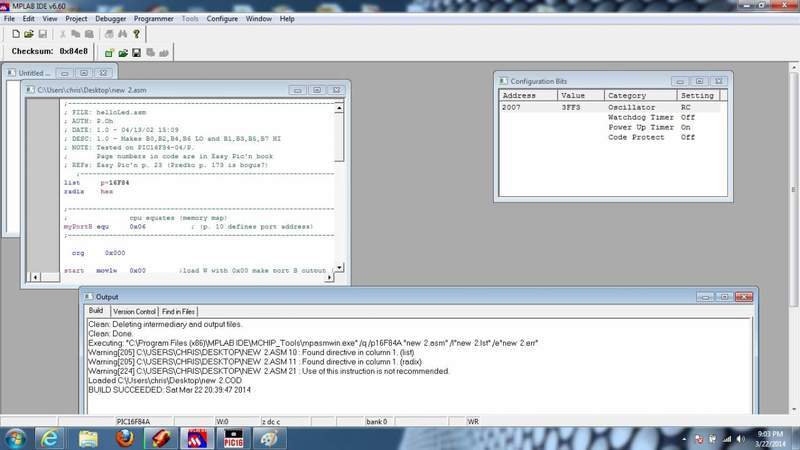800x450 pixels.
Task: Click the Build Options greyed icon
Action: point(151,53)
